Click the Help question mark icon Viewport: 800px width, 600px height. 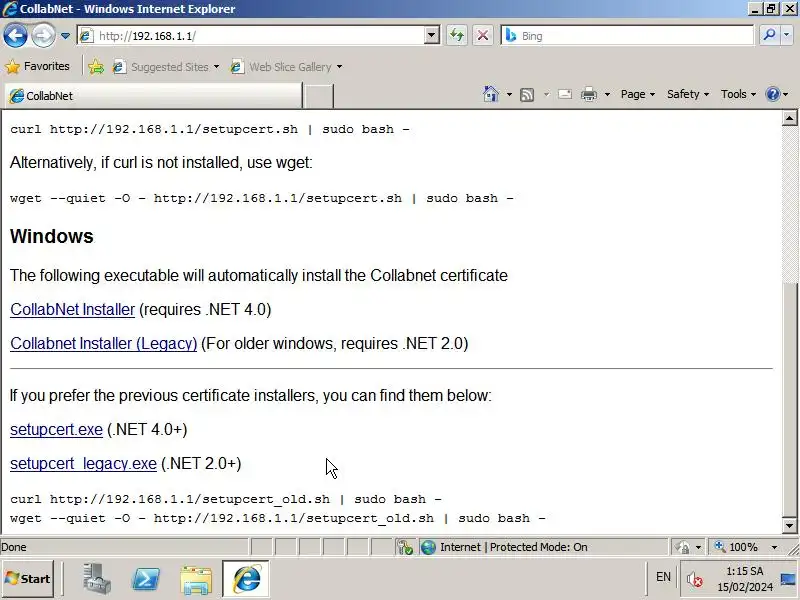(x=773, y=94)
